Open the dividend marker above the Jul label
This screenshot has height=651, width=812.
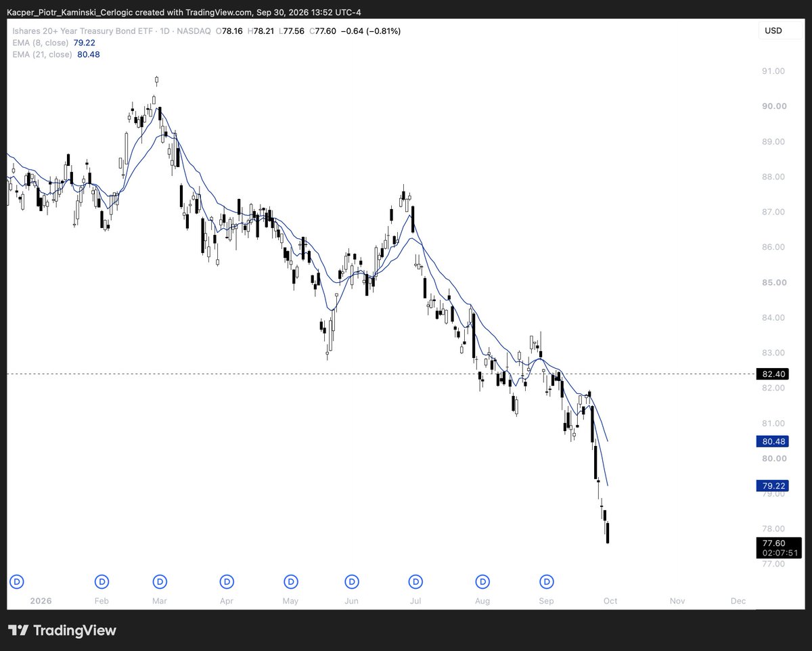point(415,581)
